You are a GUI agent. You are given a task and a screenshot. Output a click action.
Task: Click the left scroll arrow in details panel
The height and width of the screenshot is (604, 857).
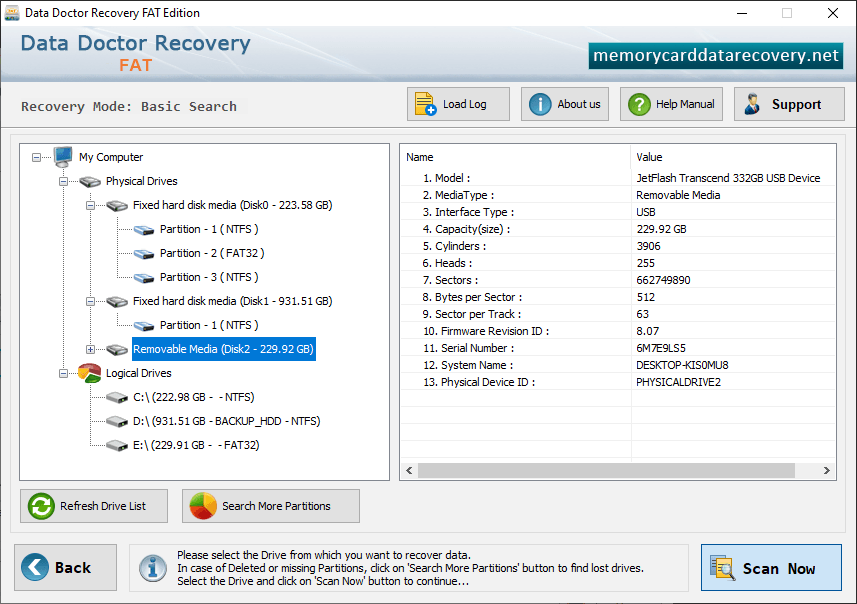click(409, 470)
